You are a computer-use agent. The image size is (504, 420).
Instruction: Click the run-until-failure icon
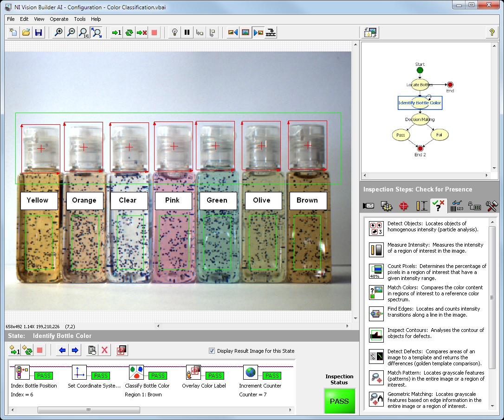coord(142,32)
